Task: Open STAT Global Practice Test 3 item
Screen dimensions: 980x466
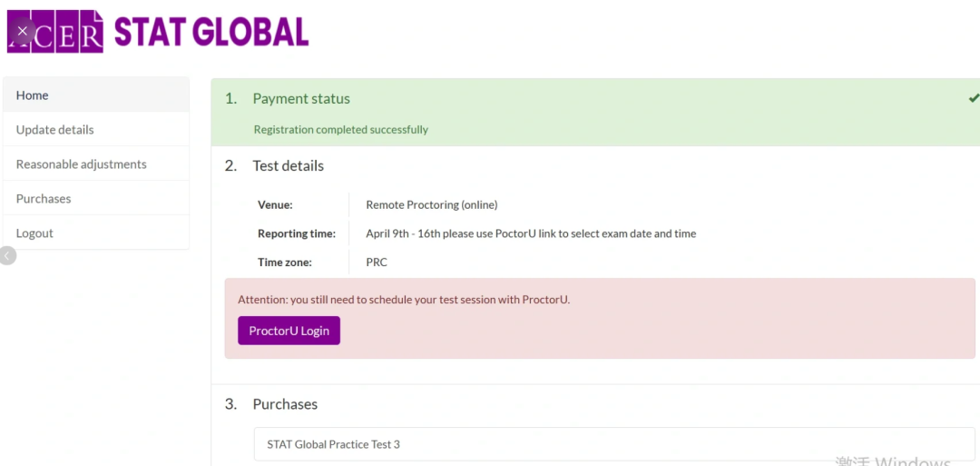Action: coord(614,444)
